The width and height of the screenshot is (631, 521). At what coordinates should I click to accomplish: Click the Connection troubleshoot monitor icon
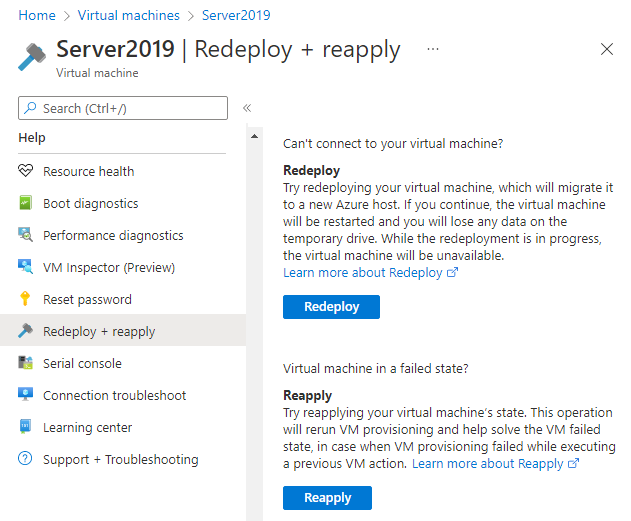pos(26,395)
